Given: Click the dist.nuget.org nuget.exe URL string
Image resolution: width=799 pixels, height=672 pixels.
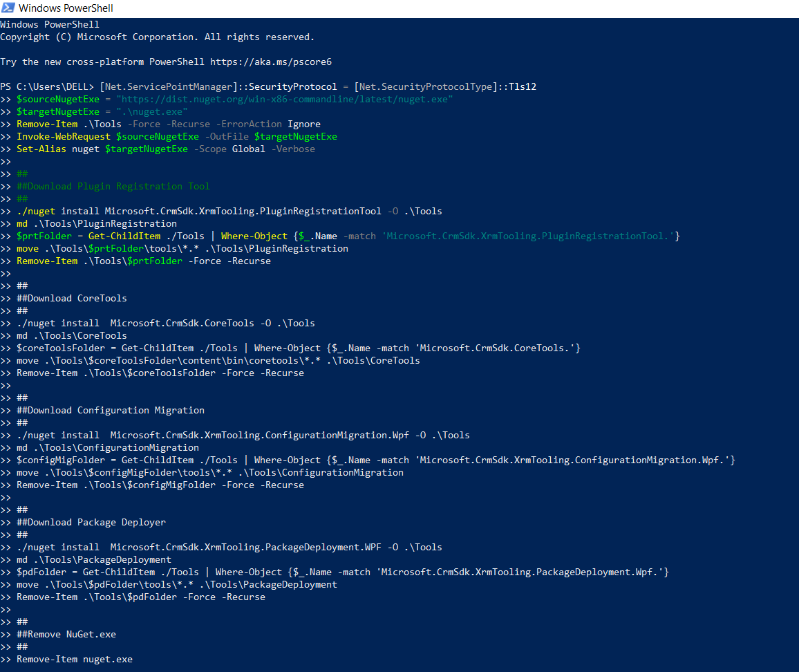Looking at the screenshot, I should tap(284, 99).
